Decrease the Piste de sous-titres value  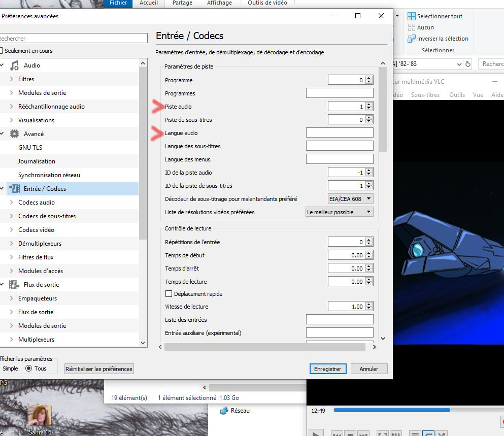tap(369, 121)
